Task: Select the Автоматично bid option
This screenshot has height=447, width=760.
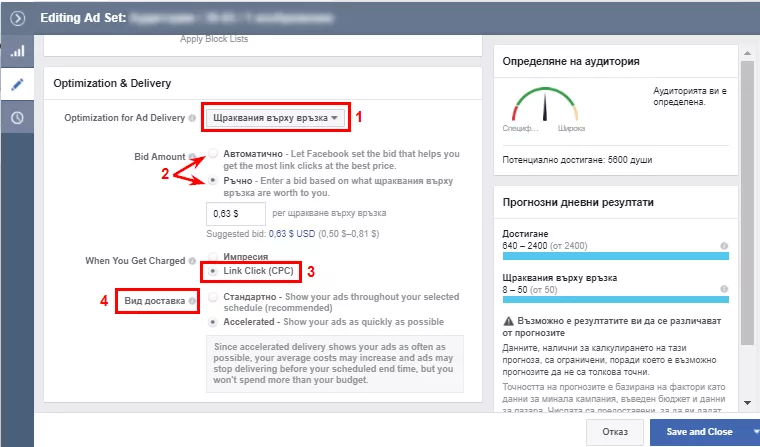Action: pyautogui.click(x=213, y=154)
